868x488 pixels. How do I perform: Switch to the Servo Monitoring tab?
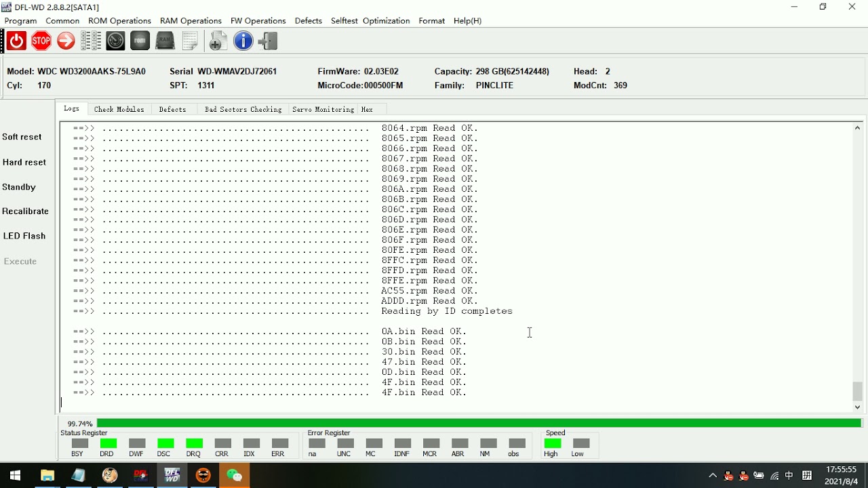click(x=323, y=109)
